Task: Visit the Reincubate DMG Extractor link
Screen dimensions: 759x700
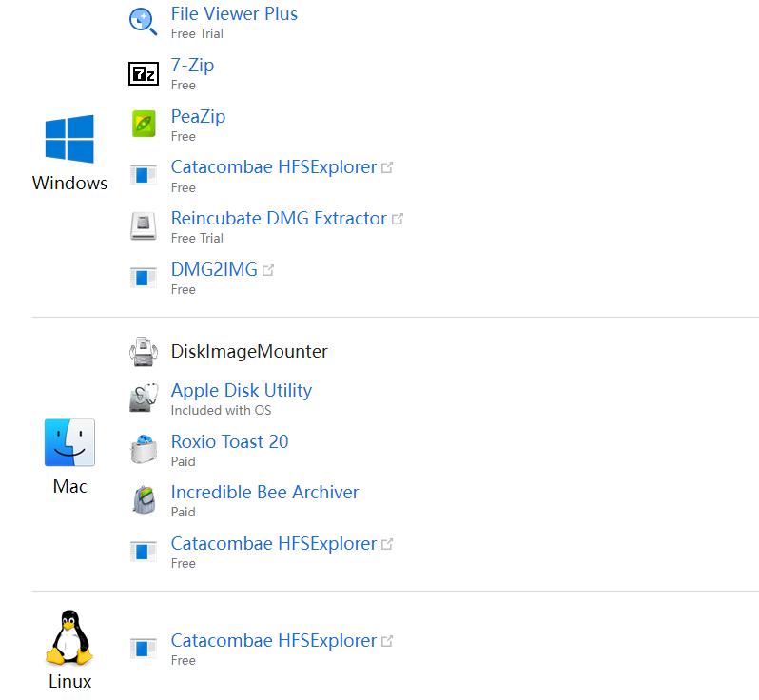Action: tap(280, 219)
